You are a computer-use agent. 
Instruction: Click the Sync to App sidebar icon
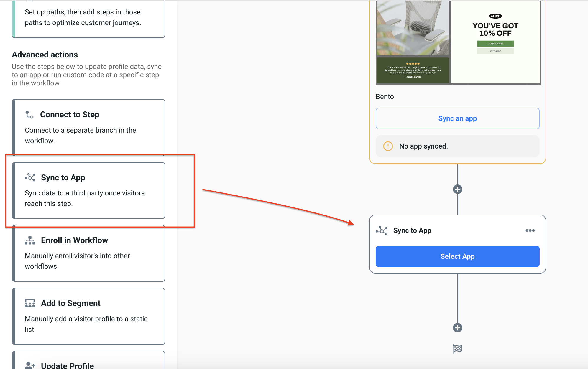30,177
